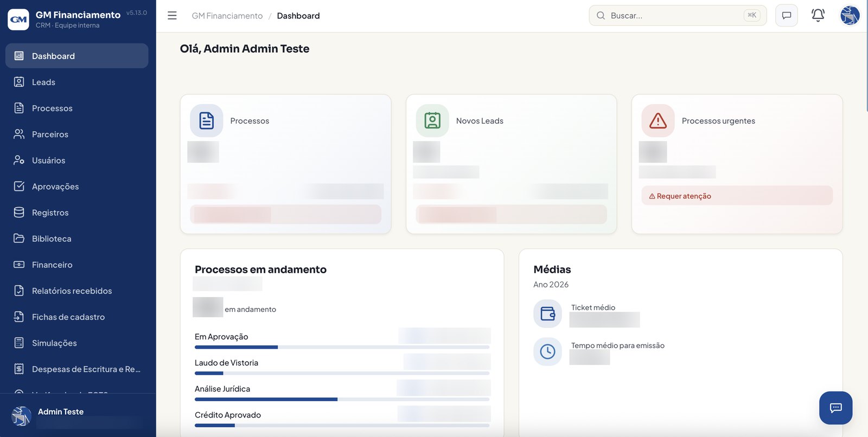The height and width of the screenshot is (437, 868).
Task: Open the user avatar in the top bar
Action: 850,15
